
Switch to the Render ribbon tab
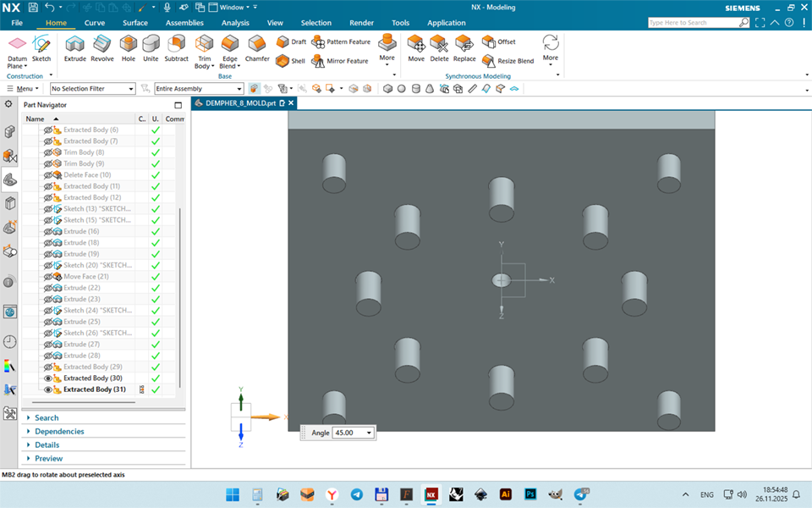pyautogui.click(x=361, y=23)
